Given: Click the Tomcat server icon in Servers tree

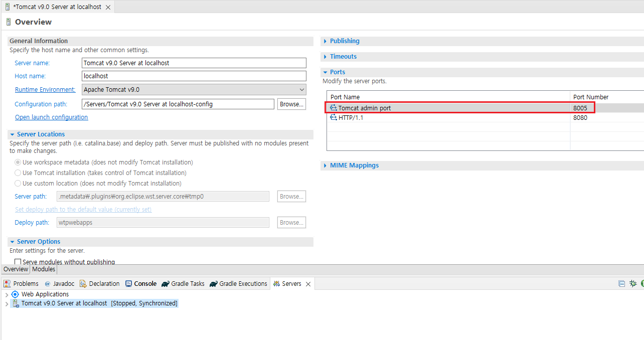Looking at the screenshot, I should 15,303.
